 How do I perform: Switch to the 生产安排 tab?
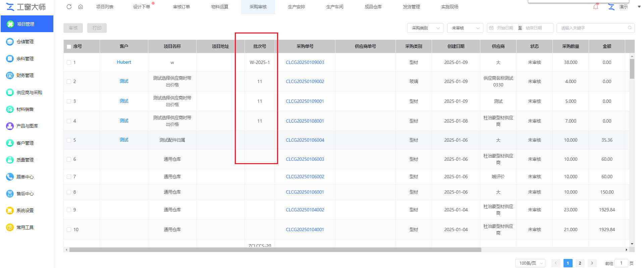point(296,7)
